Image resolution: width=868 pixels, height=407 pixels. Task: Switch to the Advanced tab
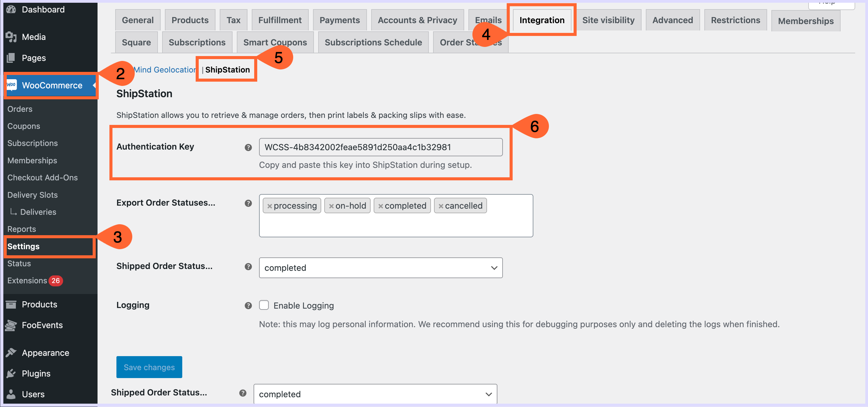tap(673, 20)
